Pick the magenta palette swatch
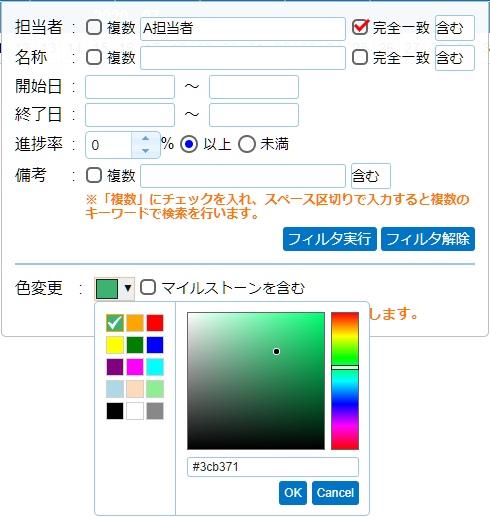490x517 pixels. point(135,367)
